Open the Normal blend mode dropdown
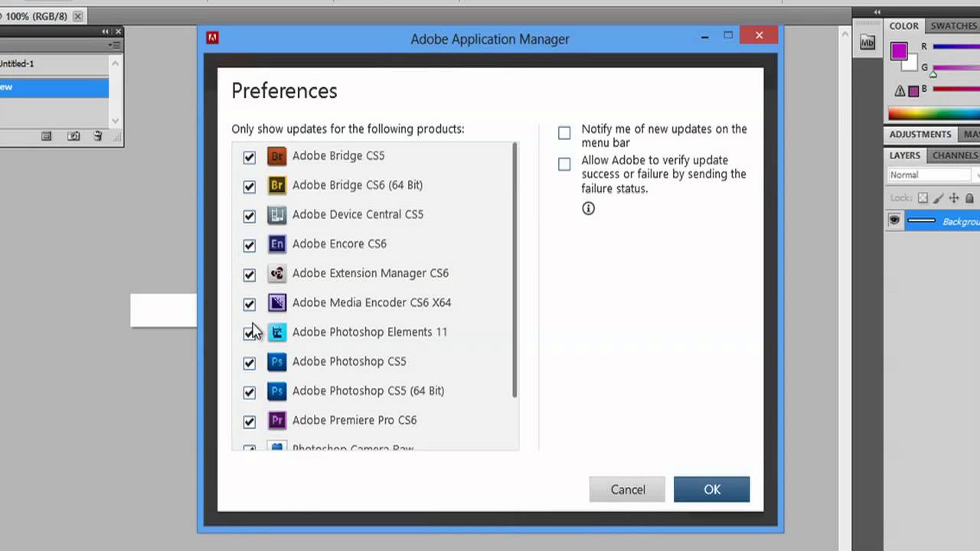Viewport: 980px width, 551px height. (x=934, y=175)
